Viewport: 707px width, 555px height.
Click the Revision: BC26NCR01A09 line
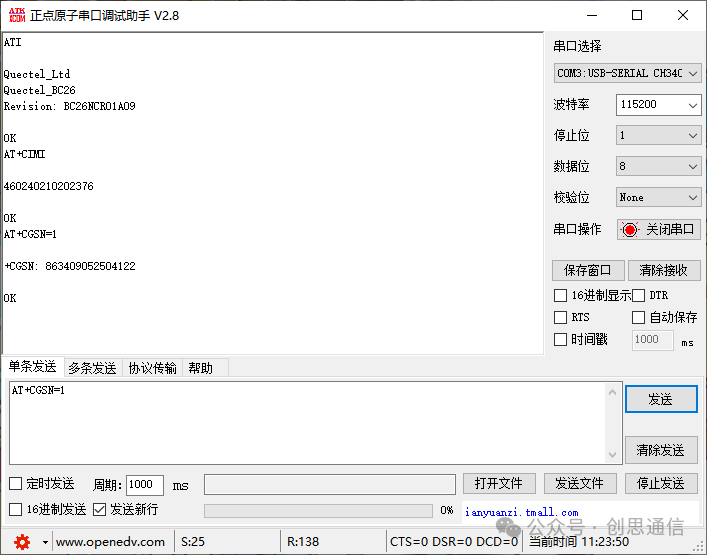click(x=70, y=106)
